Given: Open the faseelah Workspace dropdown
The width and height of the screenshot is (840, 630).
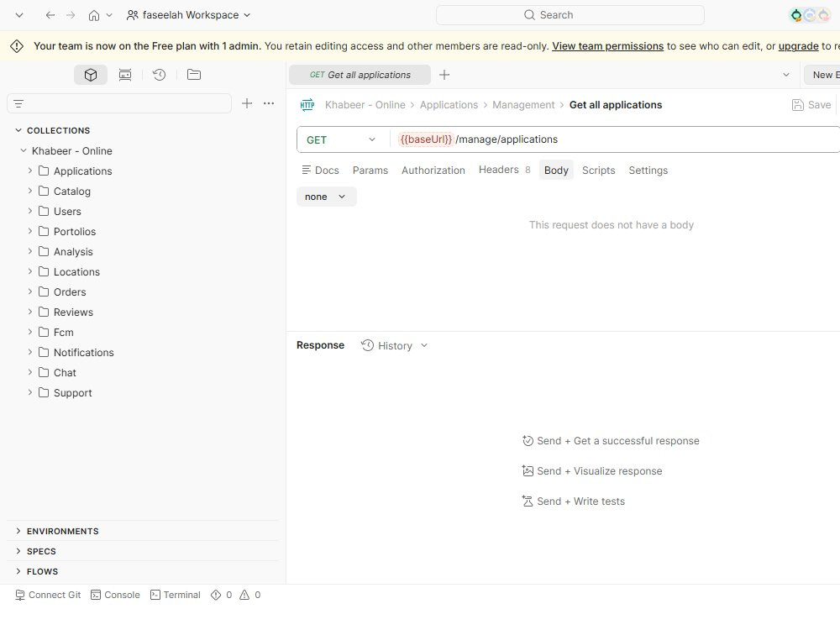Looking at the screenshot, I should (188, 15).
